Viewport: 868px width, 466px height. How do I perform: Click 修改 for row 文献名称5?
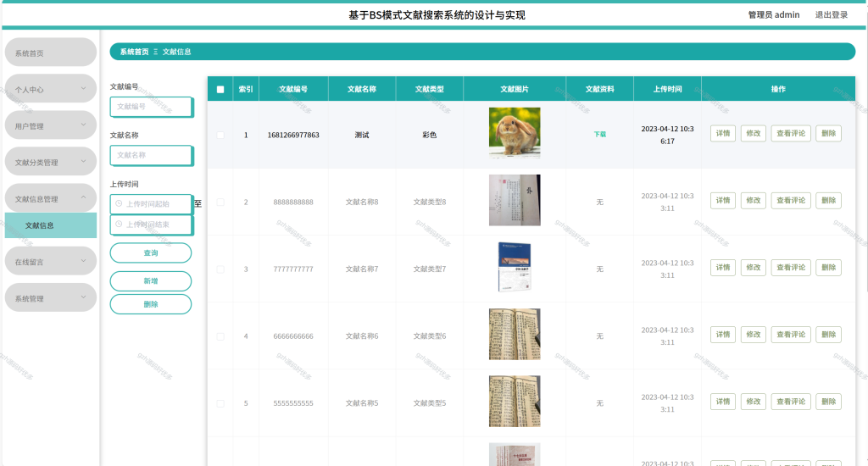coord(754,402)
